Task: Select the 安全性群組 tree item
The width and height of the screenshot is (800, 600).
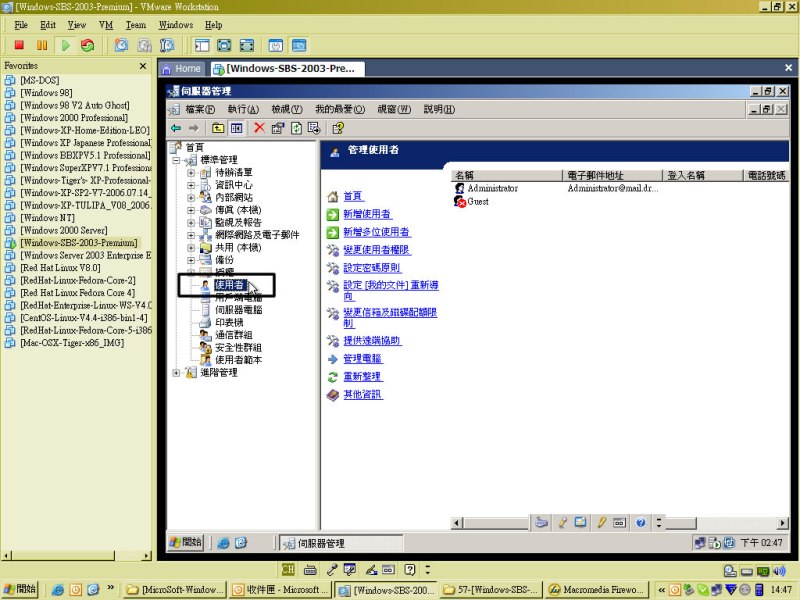Action: coord(238,347)
